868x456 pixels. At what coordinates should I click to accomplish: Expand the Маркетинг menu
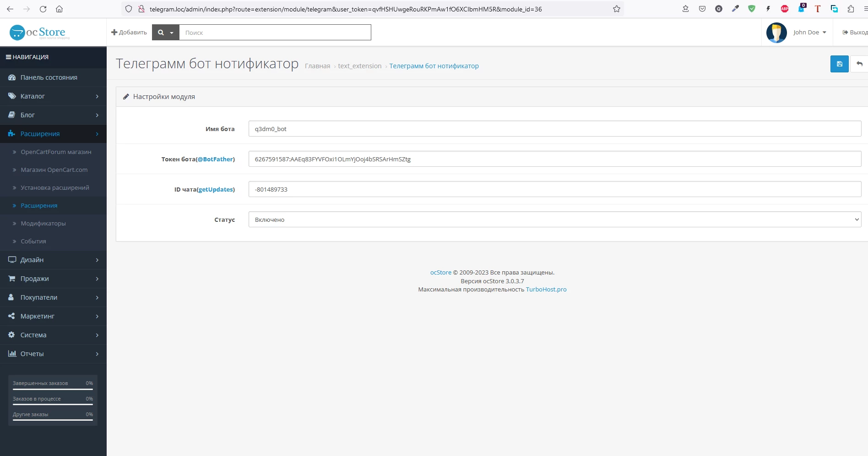pos(53,316)
